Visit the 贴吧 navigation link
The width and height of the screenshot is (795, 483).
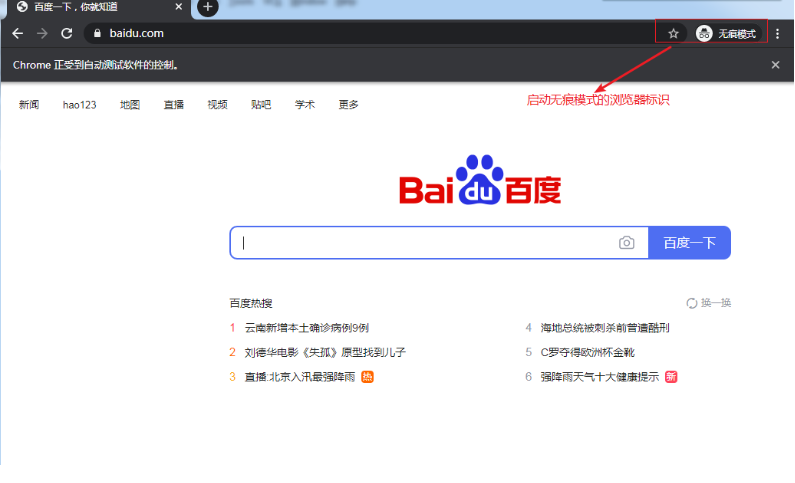coord(261,105)
